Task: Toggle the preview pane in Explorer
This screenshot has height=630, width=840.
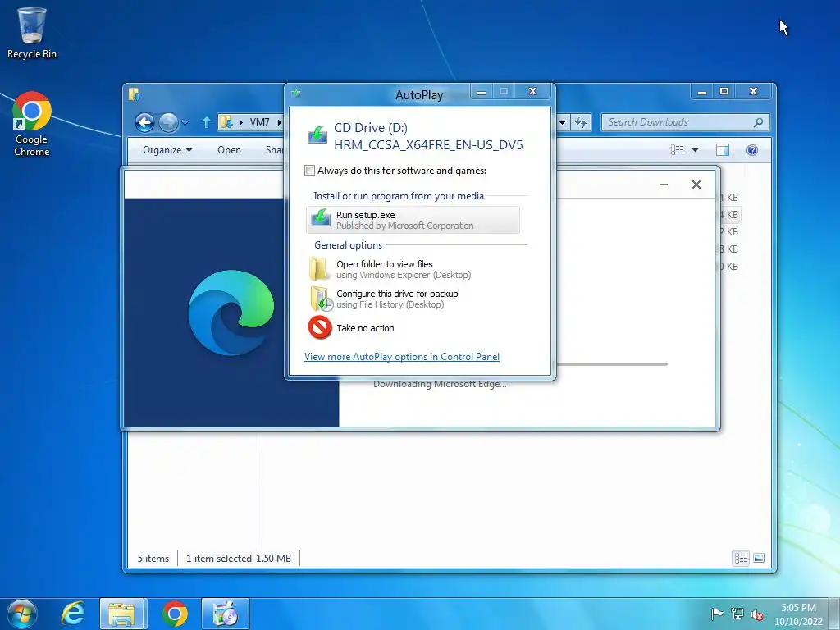Action: pos(723,150)
